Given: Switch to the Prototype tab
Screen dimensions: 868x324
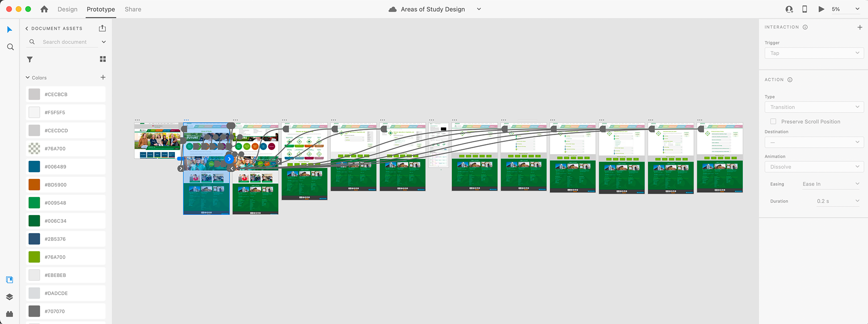Looking at the screenshot, I should tap(101, 9).
